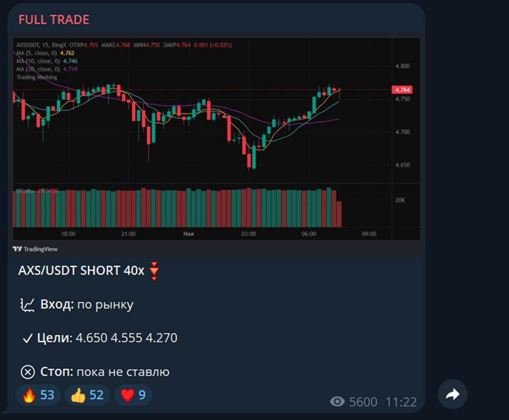Click the targets text '4.650 4.555 4.270'

click(127, 338)
